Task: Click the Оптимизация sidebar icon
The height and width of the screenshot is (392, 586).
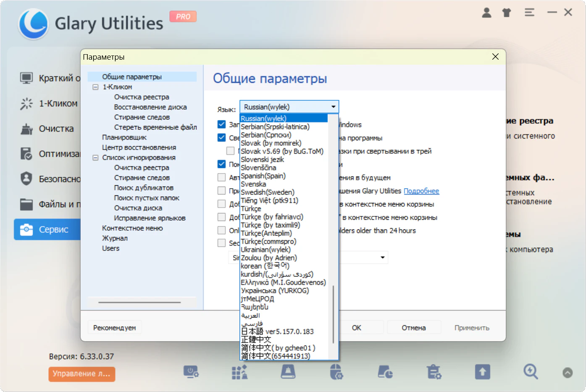Action: 26,154
